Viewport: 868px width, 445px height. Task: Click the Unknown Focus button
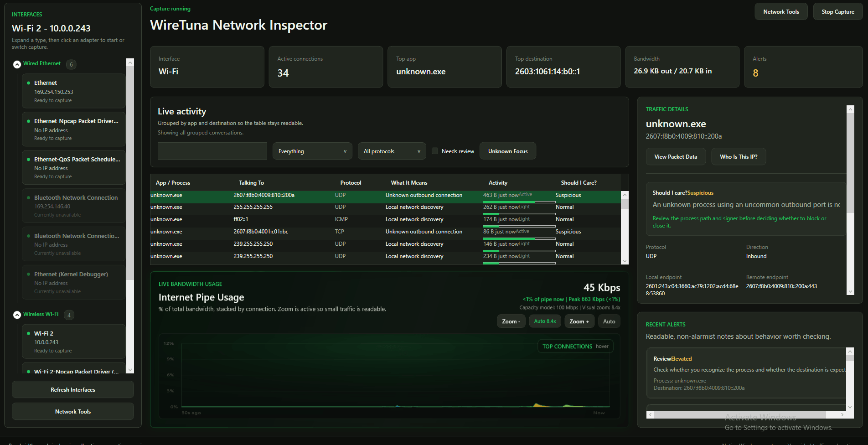pyautogui.click(x=508, y=151)
